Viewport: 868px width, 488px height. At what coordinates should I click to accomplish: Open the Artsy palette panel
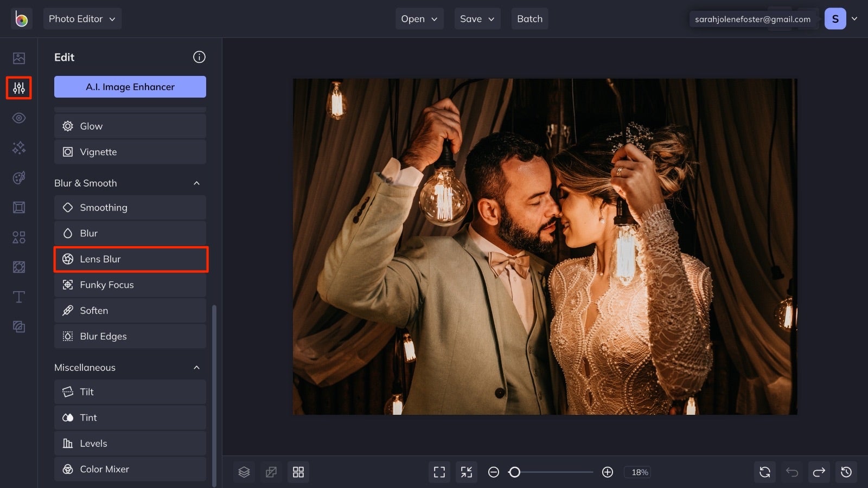(x=18, y=177)
